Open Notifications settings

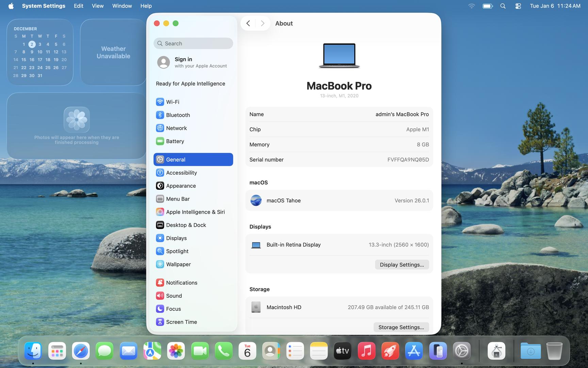[x=181, y=283]
